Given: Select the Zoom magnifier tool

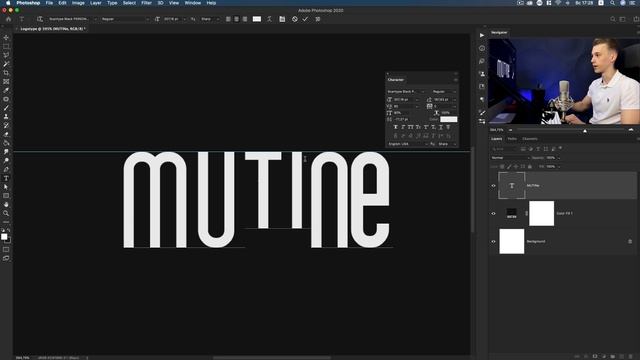Looking at the screenshot, I should coord(6,213).
